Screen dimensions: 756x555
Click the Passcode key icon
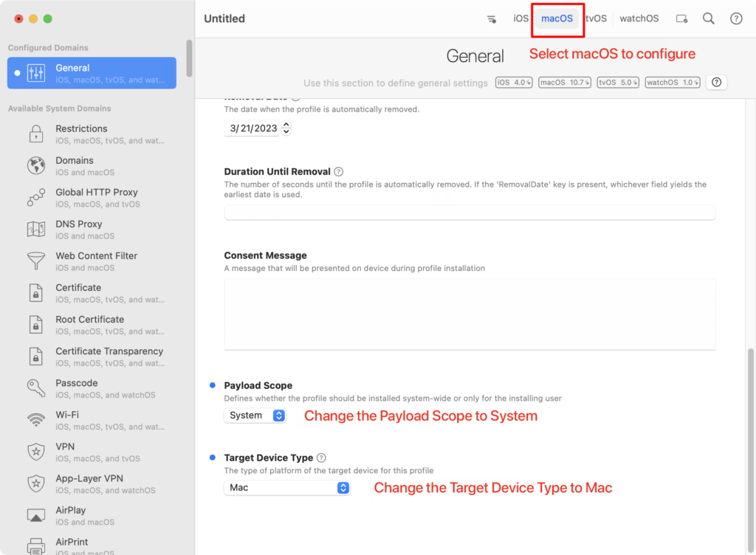pos(36,388)
